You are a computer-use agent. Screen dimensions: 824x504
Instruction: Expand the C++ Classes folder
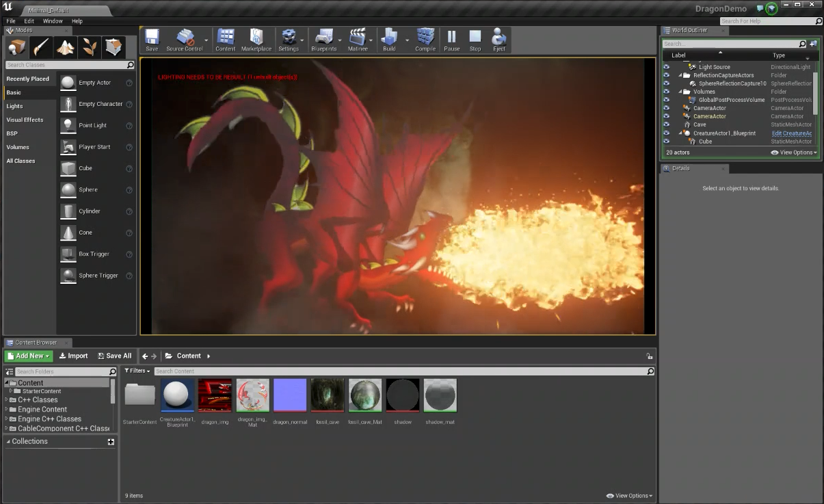pos(7,400)
